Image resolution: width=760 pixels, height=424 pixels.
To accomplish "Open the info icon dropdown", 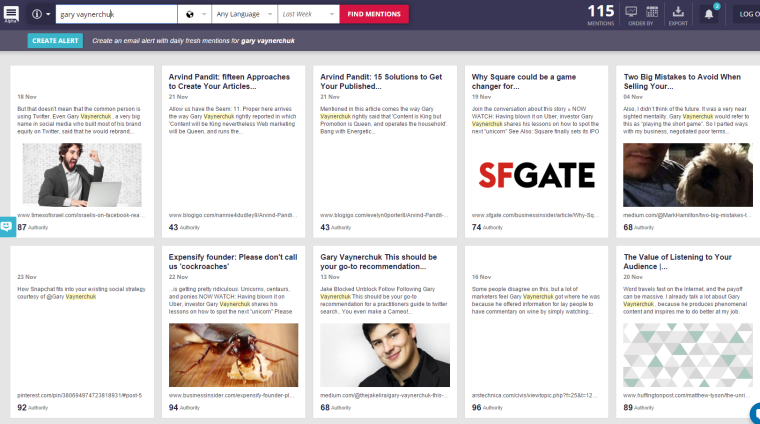I will 41,14.
